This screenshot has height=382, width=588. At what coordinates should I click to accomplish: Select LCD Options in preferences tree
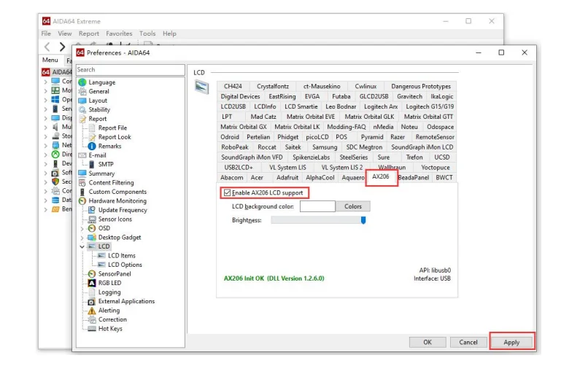(125, 265)
